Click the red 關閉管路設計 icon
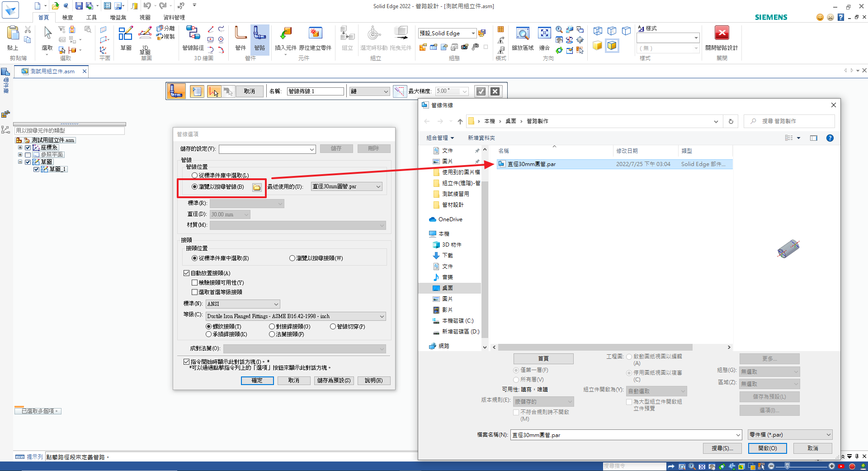Screen dimensions: 868x471 pyautogui.click(x=722, y=33)
